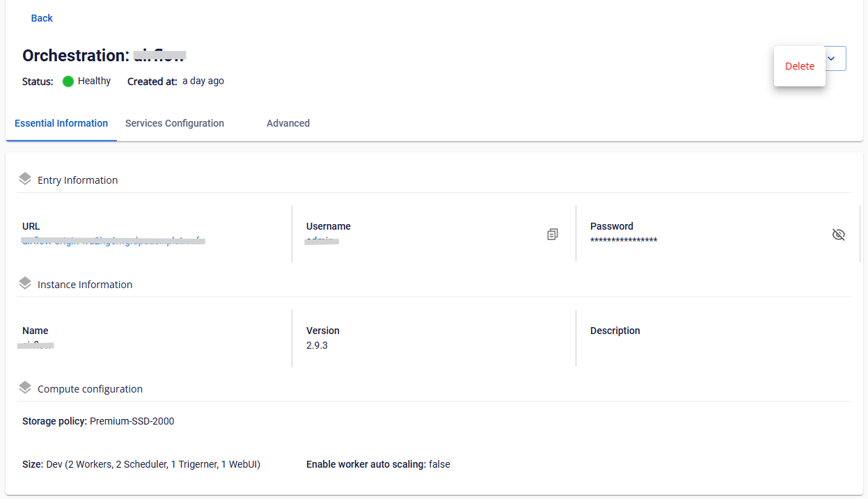Click the Compute configuration layers icon
The image size is (868, 499).
click(25, 388)
